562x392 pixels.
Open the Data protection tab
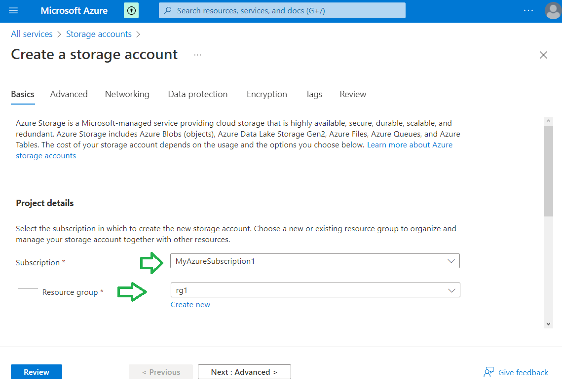click(198, 94)
